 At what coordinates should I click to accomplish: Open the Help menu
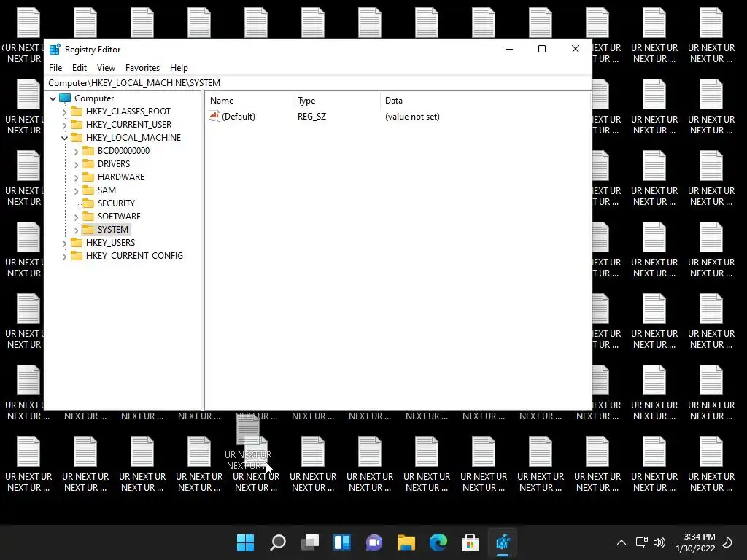(x=179, y=68)
